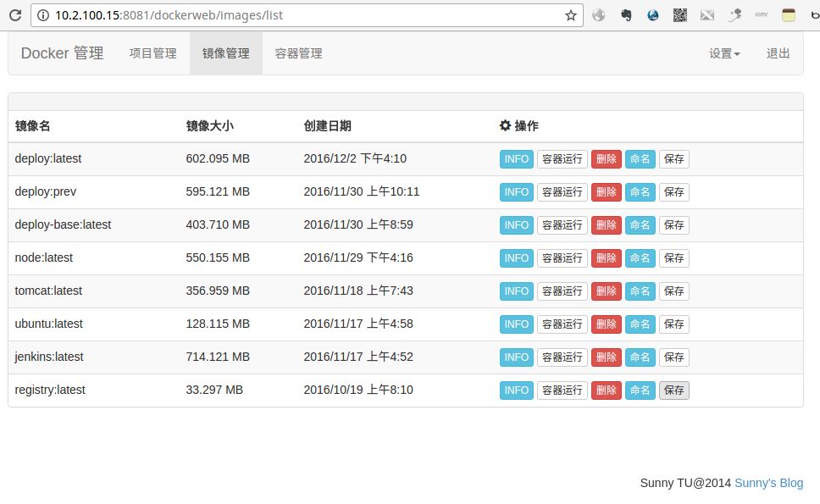Show INFO for registry:latest image
Screen dimensions: 820x504
click(x=517, y=390)
